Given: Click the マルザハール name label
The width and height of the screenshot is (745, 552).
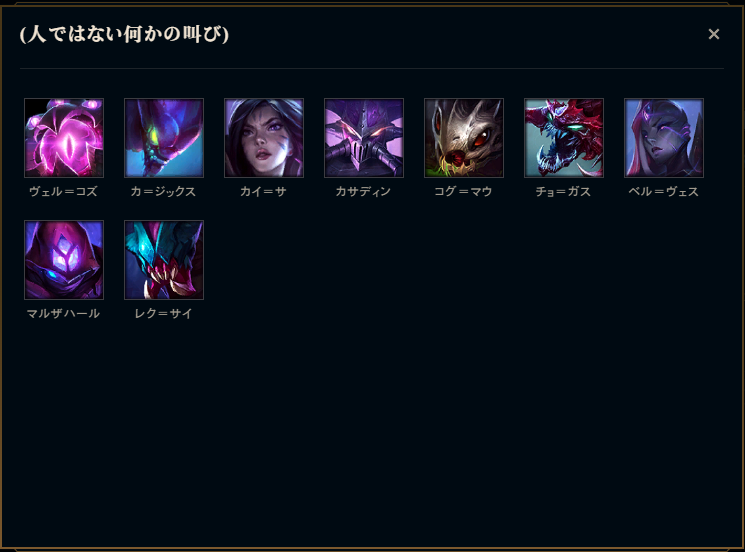Looking at the screenshot, I should (63, 314).
